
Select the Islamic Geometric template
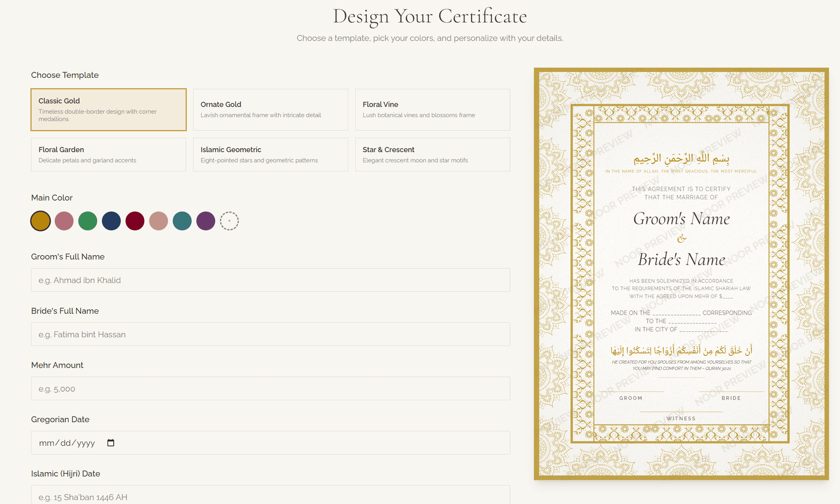click(x=270, y=154)
